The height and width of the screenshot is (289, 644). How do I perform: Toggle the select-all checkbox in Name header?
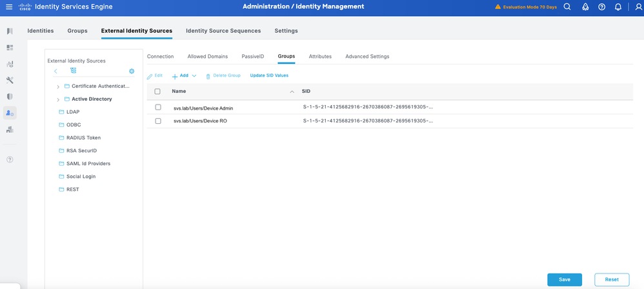coord(157,92)
